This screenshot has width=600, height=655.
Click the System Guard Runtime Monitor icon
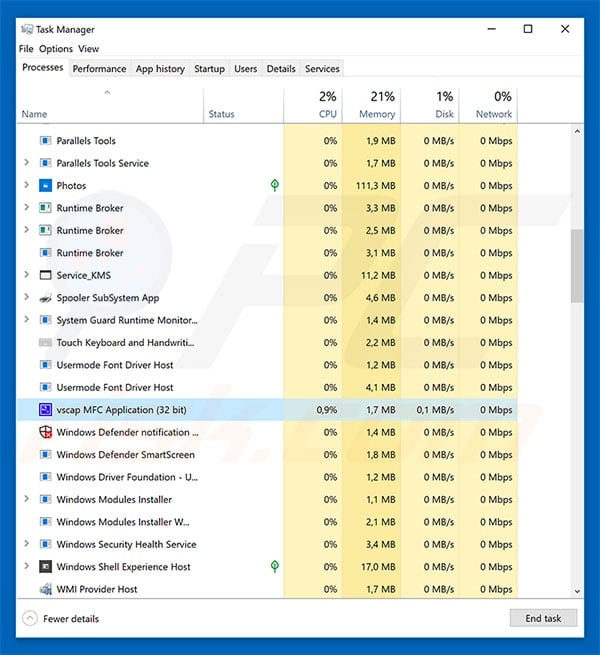(x=45, y=320)
